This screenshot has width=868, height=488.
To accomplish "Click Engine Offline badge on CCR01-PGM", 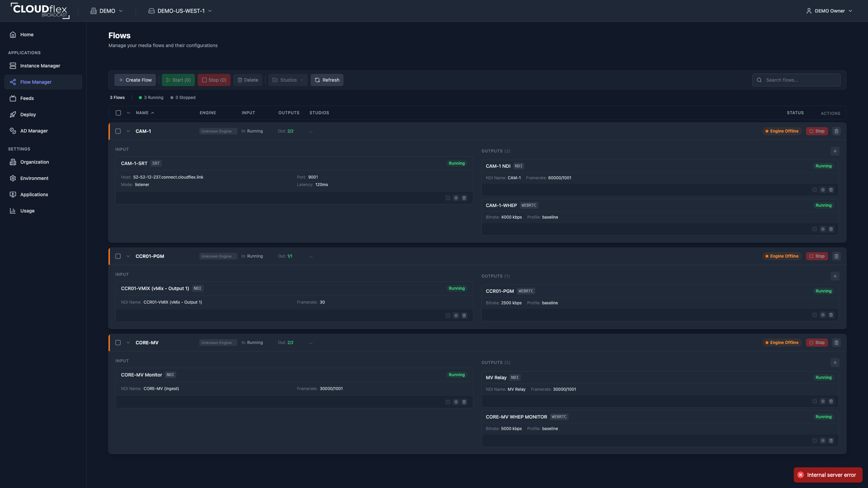I will (782, 256).
